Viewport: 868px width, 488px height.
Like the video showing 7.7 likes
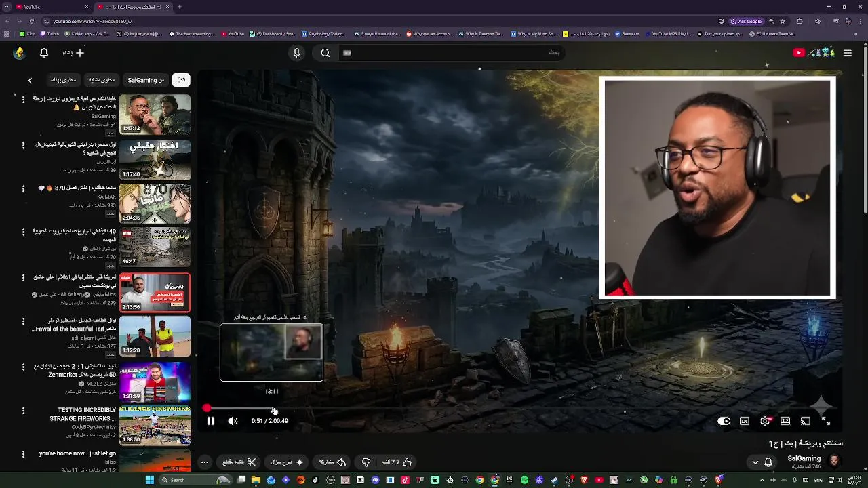coord(397,462)
